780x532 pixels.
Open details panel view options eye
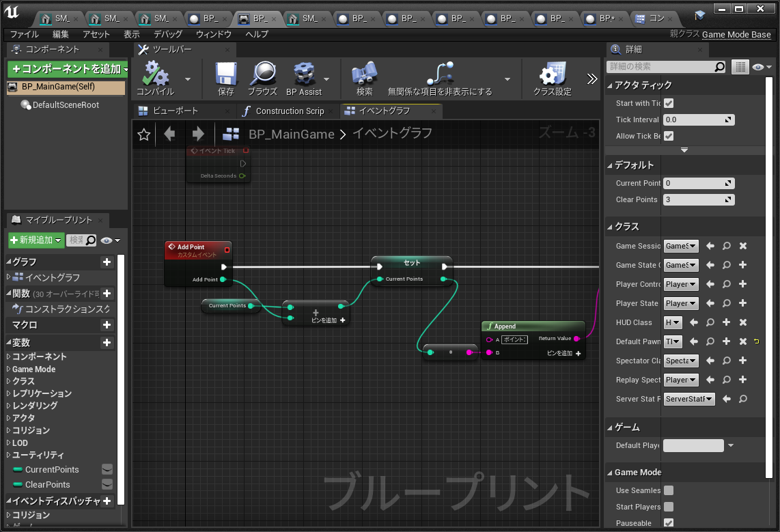pos(762,67)
